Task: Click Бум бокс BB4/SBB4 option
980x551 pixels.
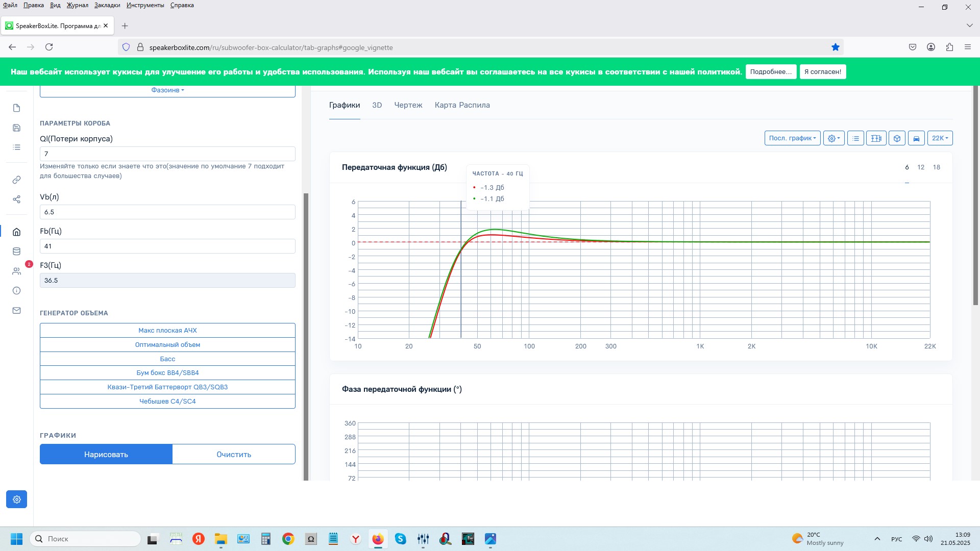Action: 167,373
